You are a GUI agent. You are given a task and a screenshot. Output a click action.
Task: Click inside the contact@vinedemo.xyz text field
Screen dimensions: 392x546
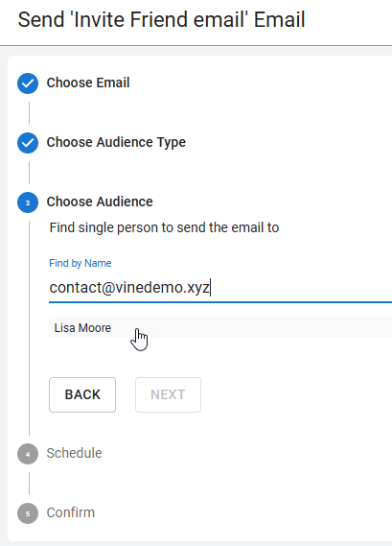pos(220,288)
